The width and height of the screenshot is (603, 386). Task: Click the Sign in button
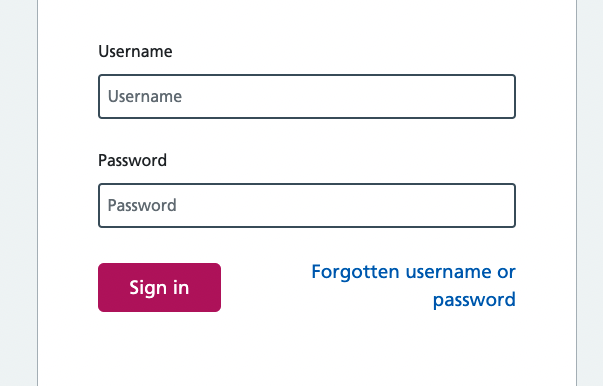[159, 287]
